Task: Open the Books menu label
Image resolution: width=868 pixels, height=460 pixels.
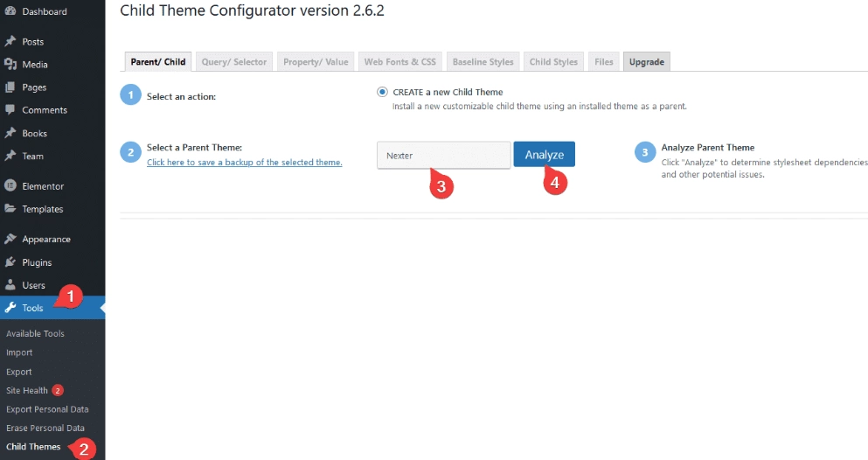Action: point(34,134)
